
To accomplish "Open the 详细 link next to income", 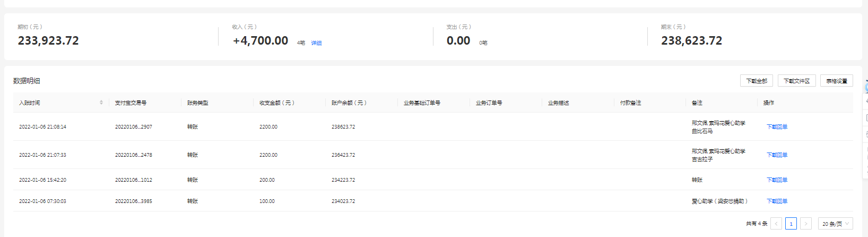I will click(x=316, y=43).
